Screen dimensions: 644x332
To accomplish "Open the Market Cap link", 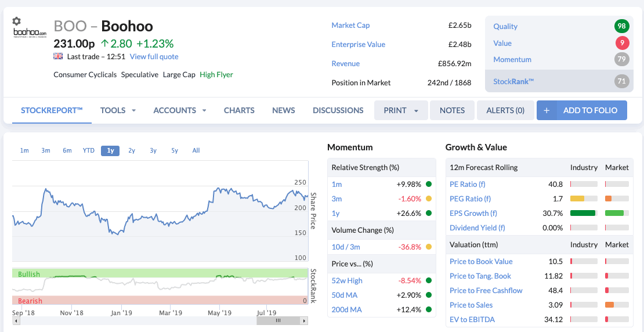I will 350,25.
